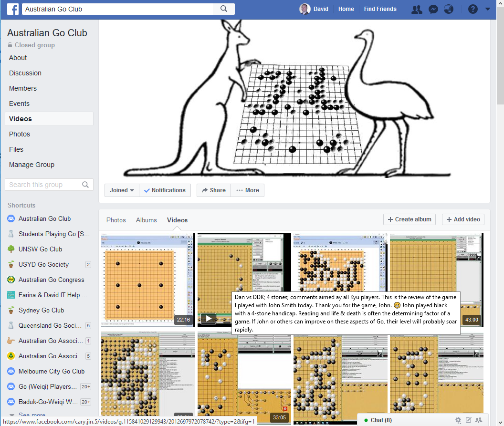Open the Chat (8) bar

(x=381, y=420)
